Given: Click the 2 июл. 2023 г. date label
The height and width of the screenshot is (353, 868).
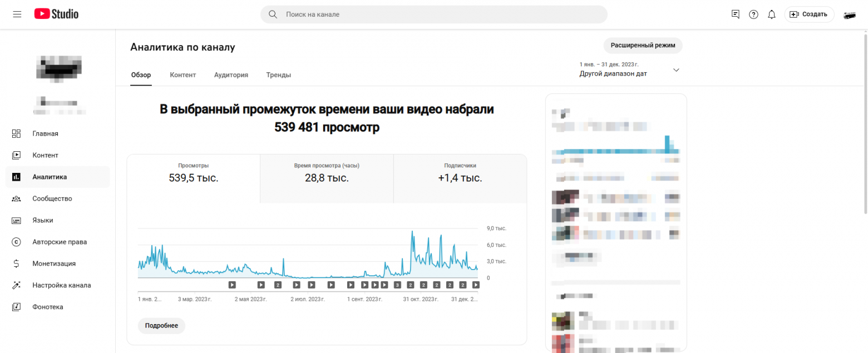Looking at the screenshot, I should 308,299.
